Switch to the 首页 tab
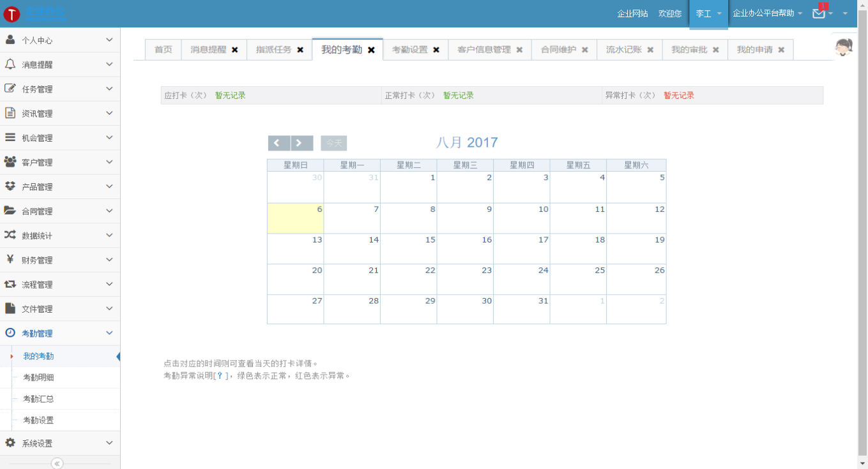This screenshot has height=469, width=868. (164, 50)
